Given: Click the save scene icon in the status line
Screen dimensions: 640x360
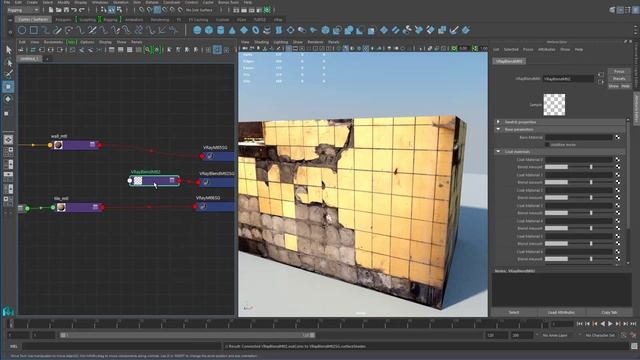Looking at the screenshot, I should pyautogui.click(x=66, y=10).
